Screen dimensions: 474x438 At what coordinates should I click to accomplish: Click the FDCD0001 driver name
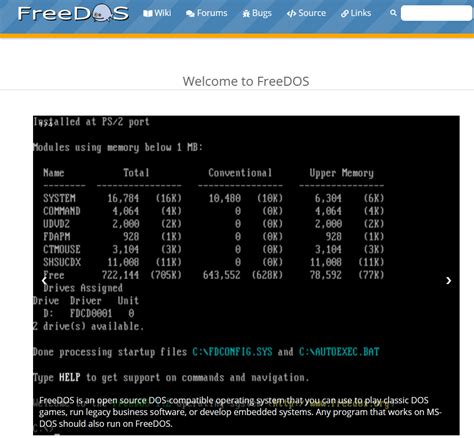click(x=91, y=313)
